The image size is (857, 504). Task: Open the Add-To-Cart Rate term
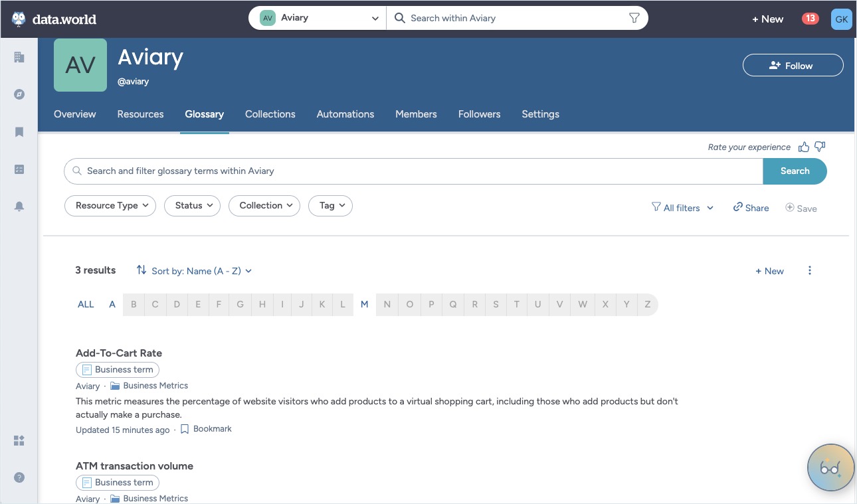[x=119, y=353]
